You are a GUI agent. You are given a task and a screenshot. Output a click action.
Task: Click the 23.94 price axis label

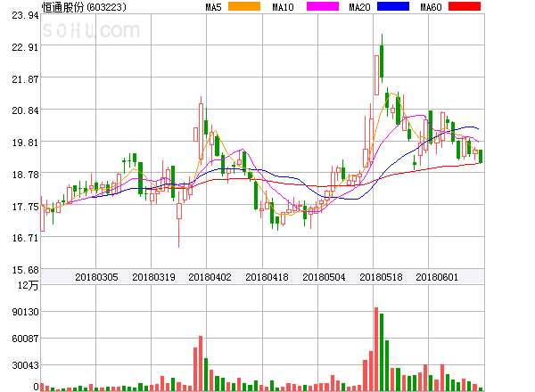(25, 15)
